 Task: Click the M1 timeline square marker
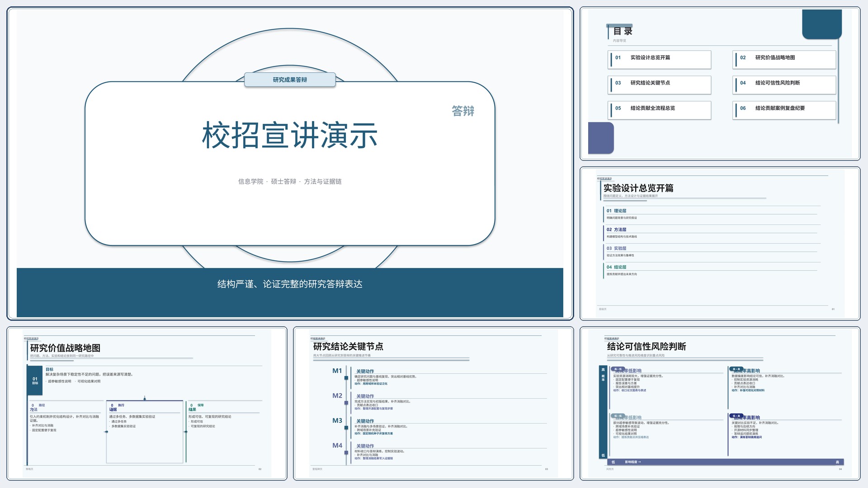(346, 378)
